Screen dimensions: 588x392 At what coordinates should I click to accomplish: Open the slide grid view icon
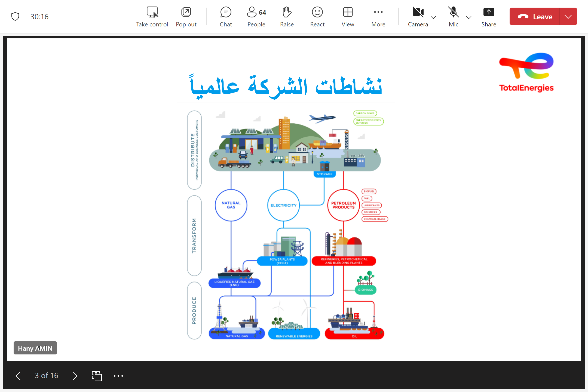coord(97,376)
